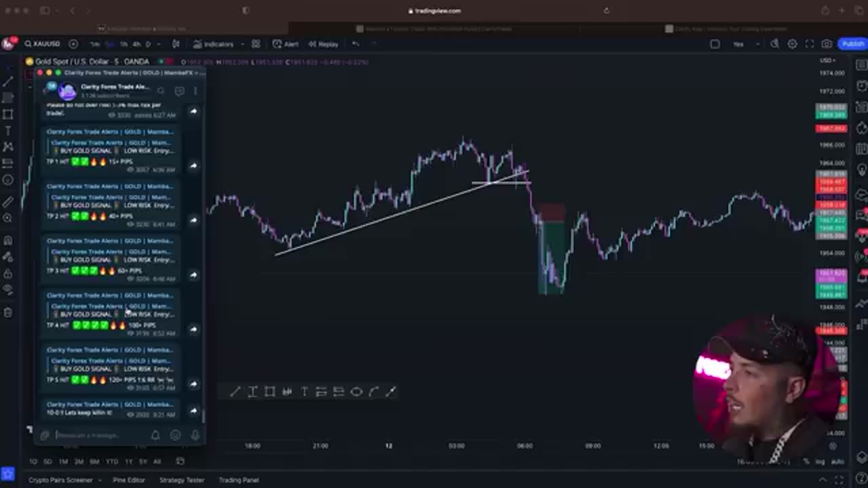The width and height of the screenshot is (868, 488).
Task: Open the go to date calendar icon
Action: point(180,462)
